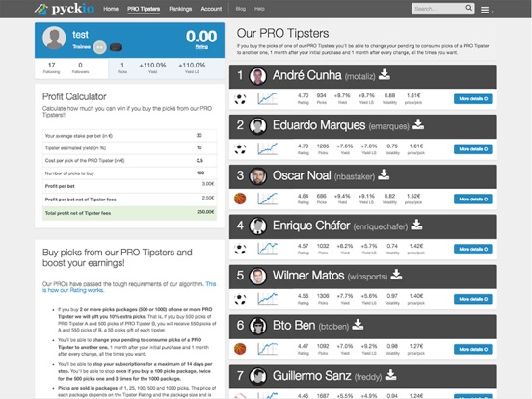
Task: Click More details for Wilmer Matos
Action: click(x=473, y=299)
